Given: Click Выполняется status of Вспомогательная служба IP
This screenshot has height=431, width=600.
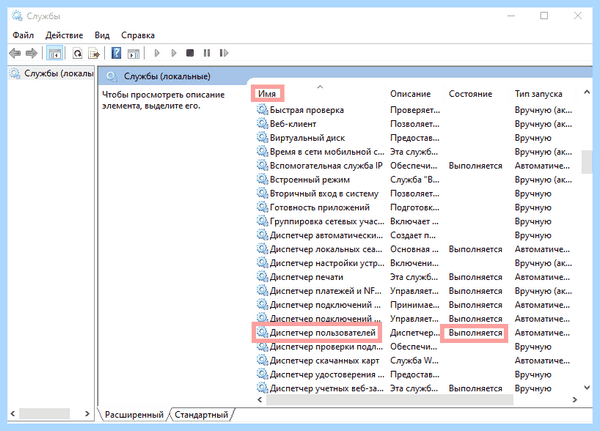Looking at the screenshot, I should (475, 166).
